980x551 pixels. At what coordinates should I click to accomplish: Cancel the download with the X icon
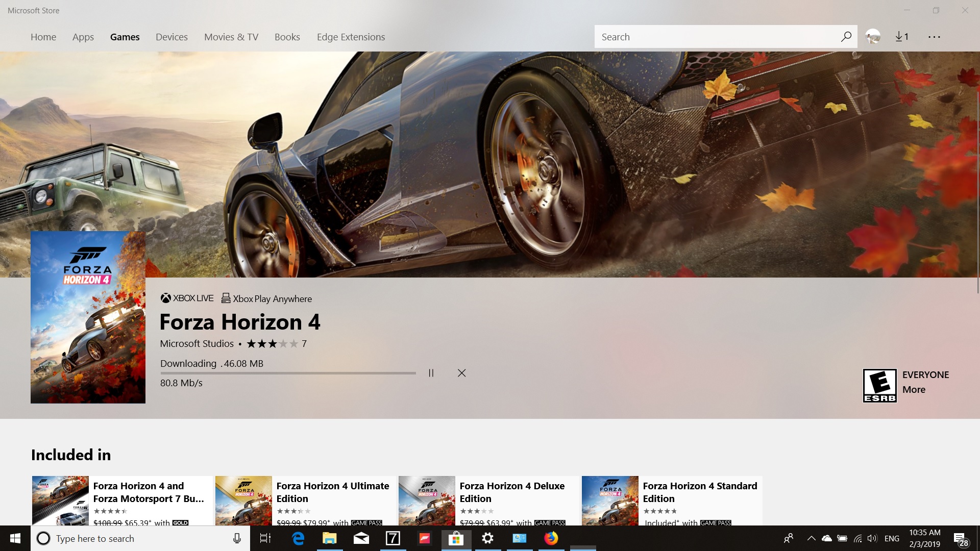click(461, 373)
